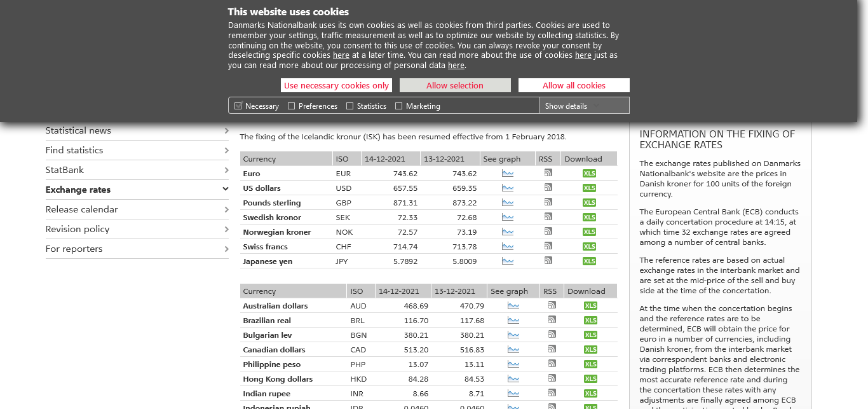This screenshot has width=868, height=409.
Task: Click the Allow selection button
Action: pyautogui.click(x=455, y=86)
